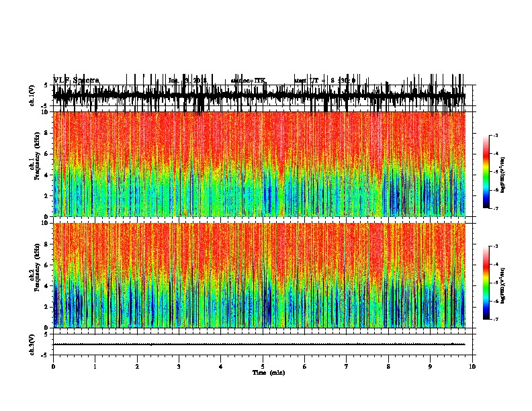
Task: Click the Time (min) axis label
Action: (269, 373)
